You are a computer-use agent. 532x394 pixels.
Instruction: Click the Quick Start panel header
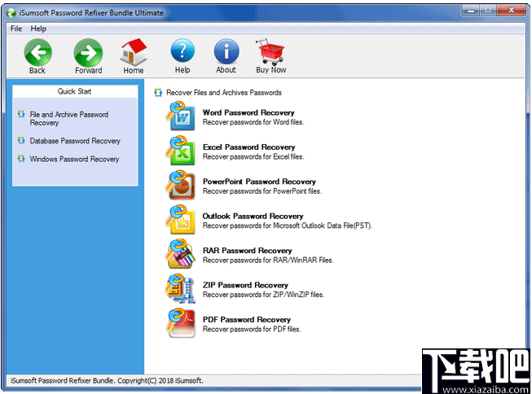pos(75,91)
